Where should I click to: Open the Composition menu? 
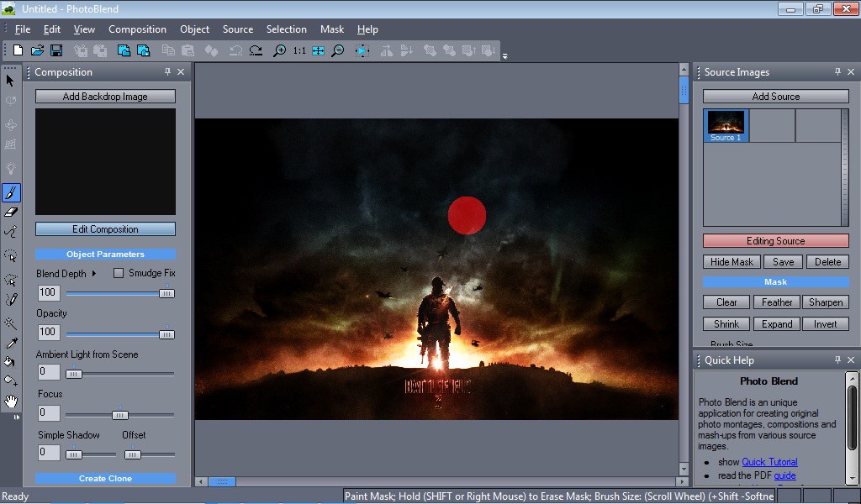point(137,29)
